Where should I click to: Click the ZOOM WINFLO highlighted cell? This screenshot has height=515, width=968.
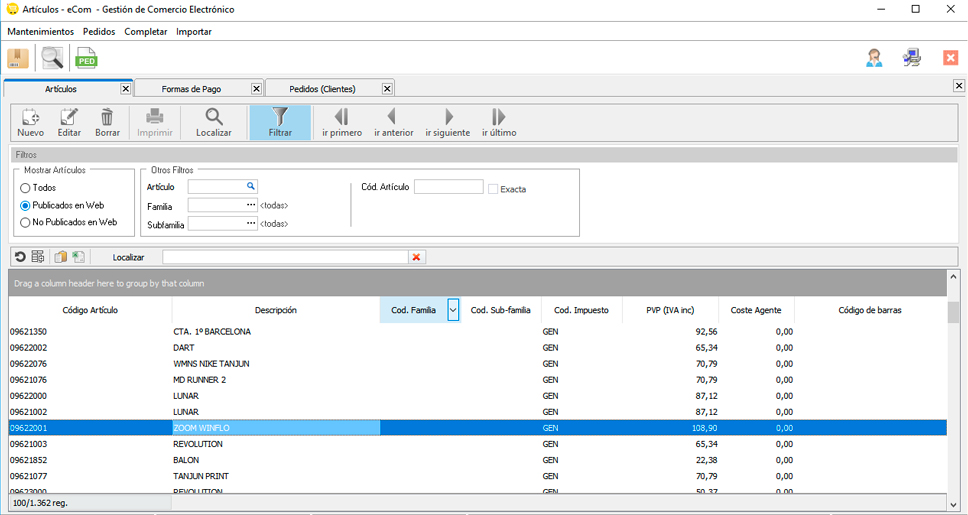coord(276,428)
